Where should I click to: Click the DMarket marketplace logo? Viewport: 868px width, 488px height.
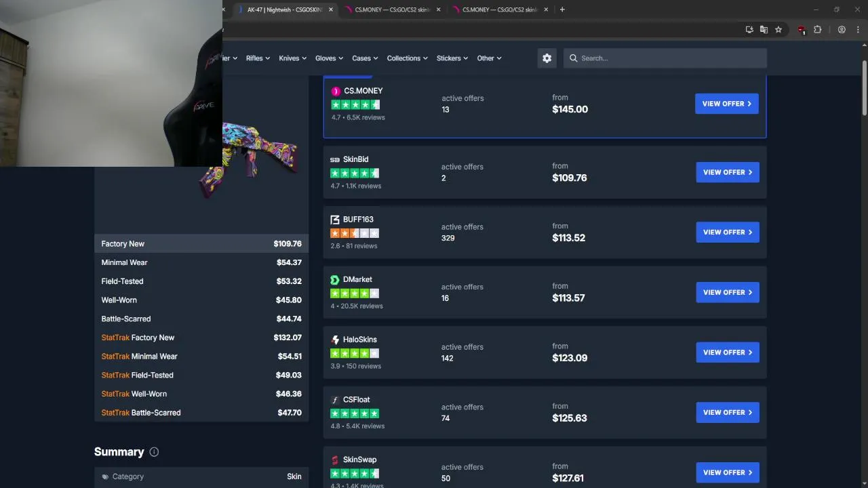click(334, 280)
